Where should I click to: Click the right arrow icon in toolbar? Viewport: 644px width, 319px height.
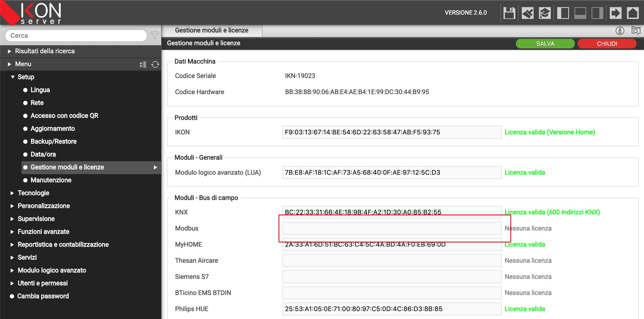click(x=616, y=13)
